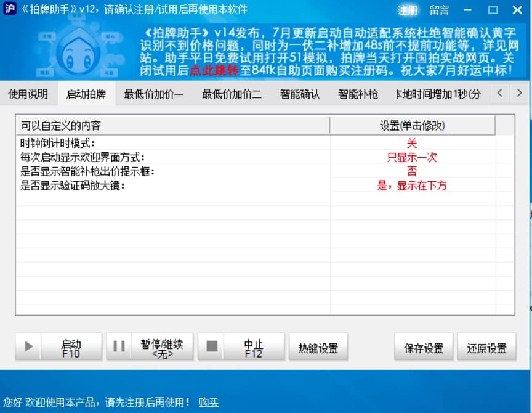Switch to the 智能确认 tab
This screenshot has height=413, width=532.
pos(300,94)
